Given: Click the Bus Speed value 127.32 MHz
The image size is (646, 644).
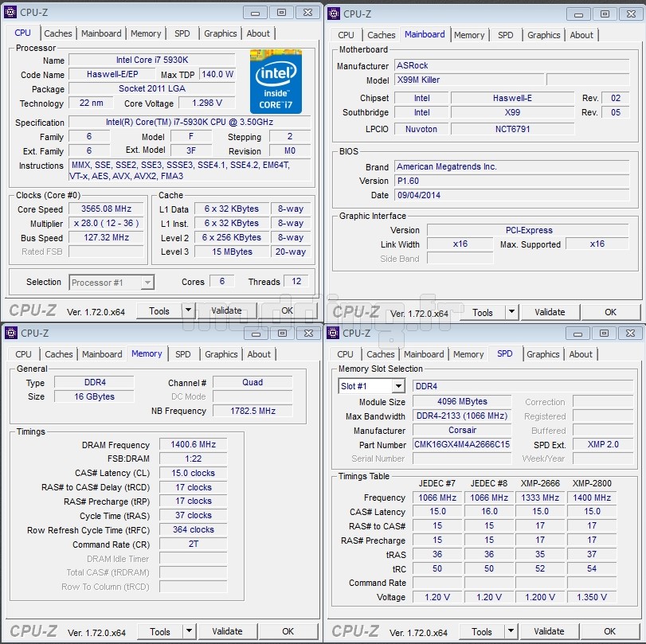Looking at the screenshot, I should (106, 237).
